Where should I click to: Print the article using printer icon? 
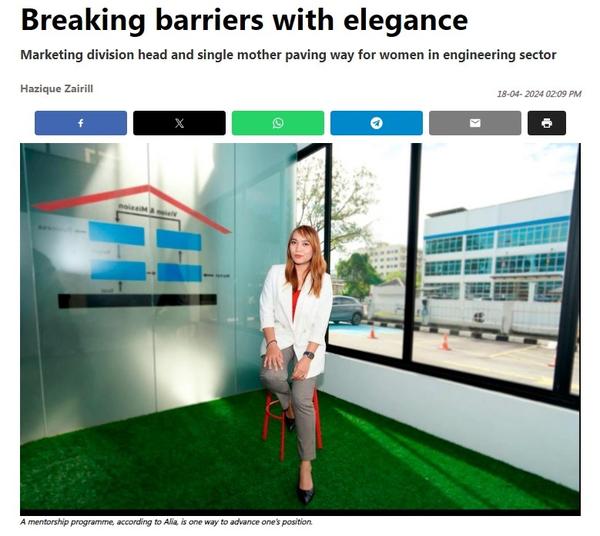coord(546,123)
